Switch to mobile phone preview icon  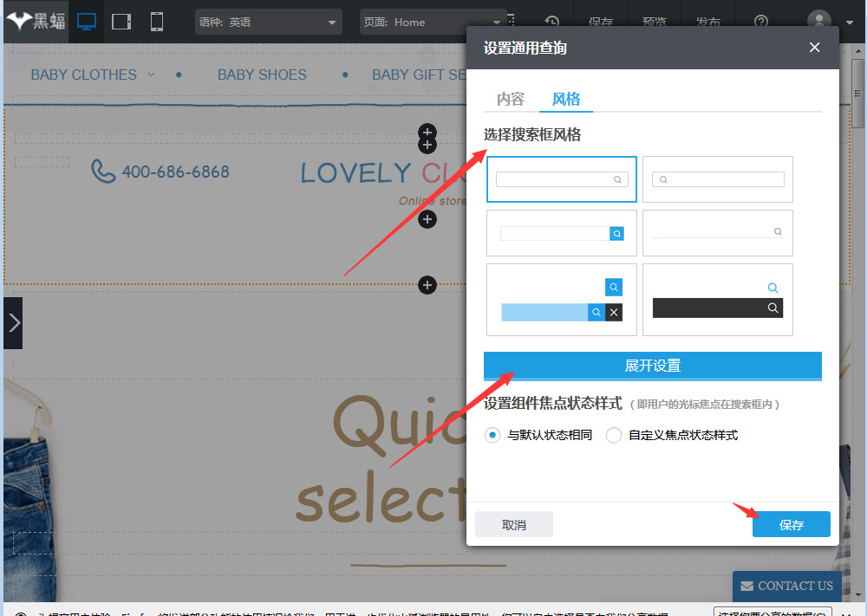156,23
